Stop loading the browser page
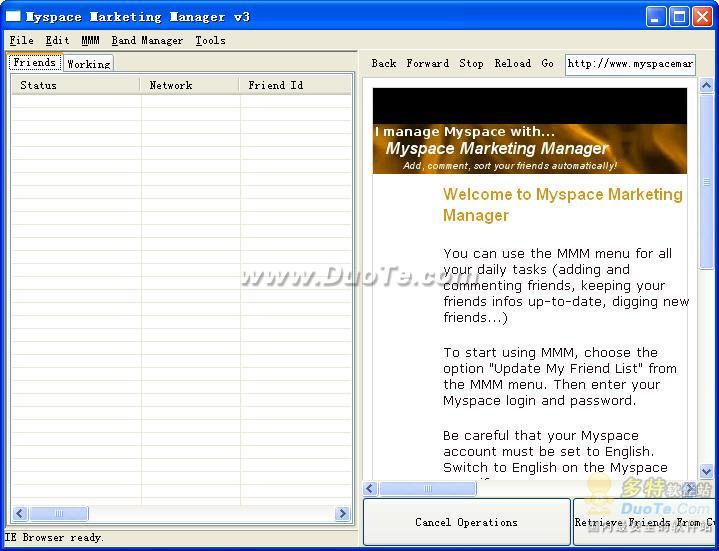The width and height of the screenshot is (719, 551). 471,63
